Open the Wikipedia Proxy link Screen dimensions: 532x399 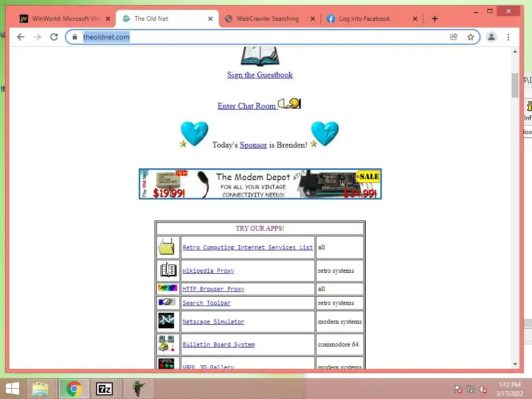coord(208,271)
